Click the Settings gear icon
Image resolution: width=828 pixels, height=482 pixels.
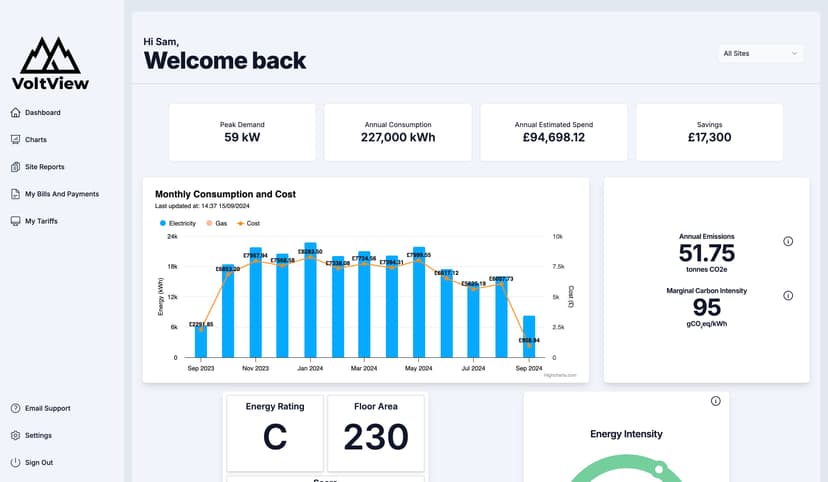pos(15,436)
